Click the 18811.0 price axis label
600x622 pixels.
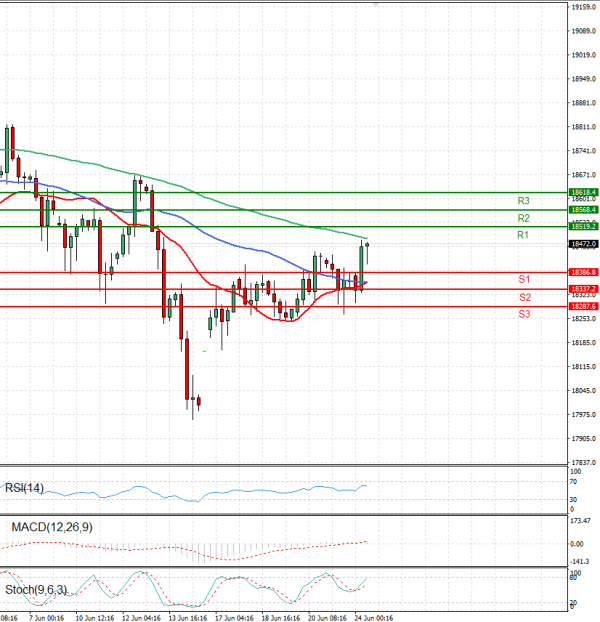point(584,127)
